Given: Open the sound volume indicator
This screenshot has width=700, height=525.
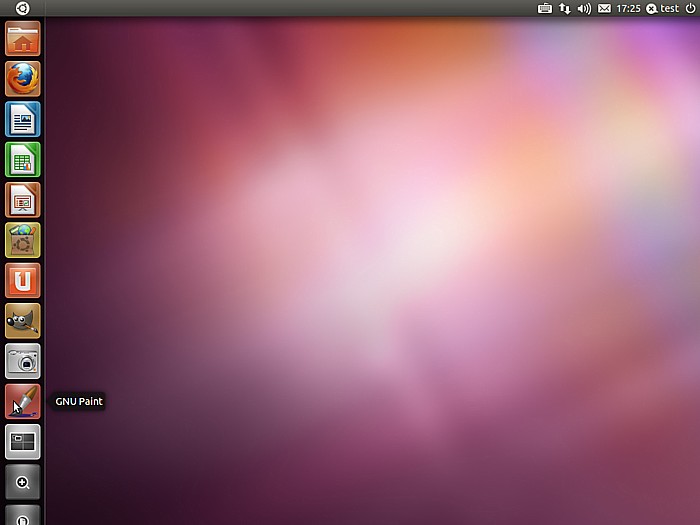Looking at the screenshot, I should click(x=584, y=8).
